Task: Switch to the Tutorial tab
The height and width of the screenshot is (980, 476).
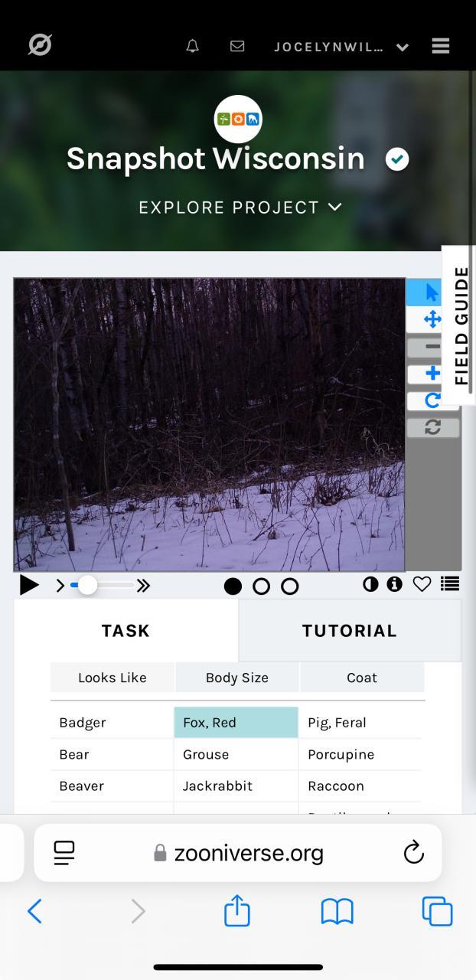Action: (350, 631)
